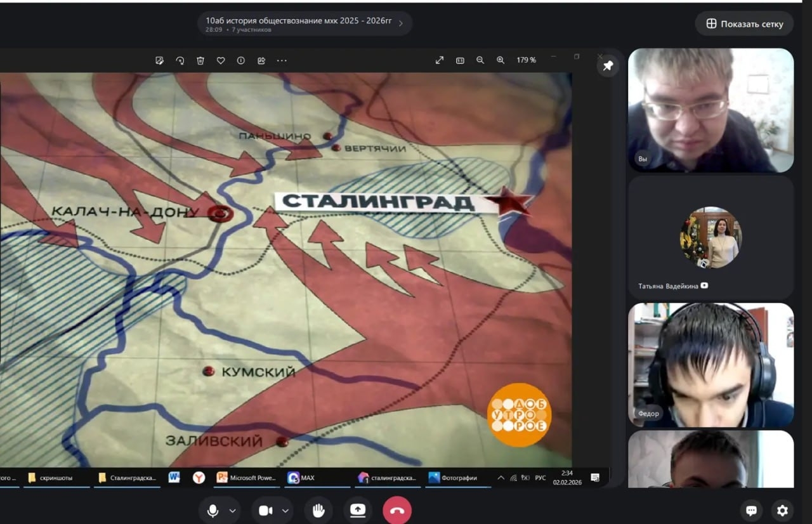The image size is (812, 524).
Task: Expand camera options chevron
Action: click(x=285, y=511)
